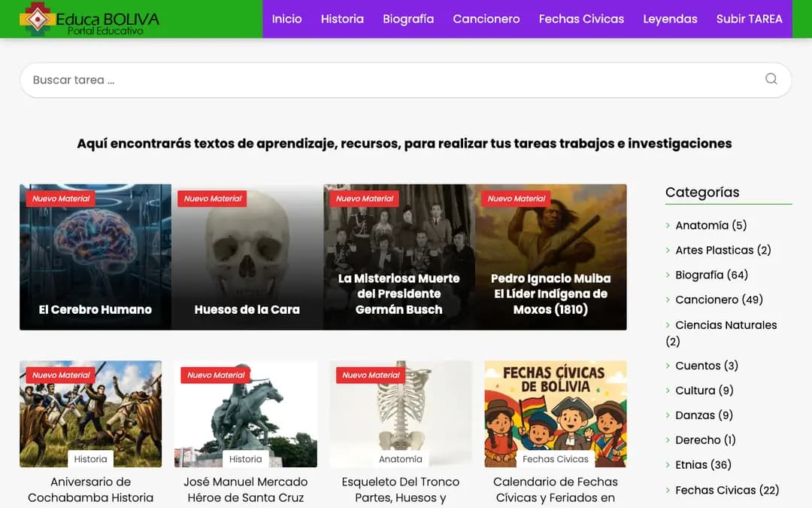Open the Fechas Civicas (22) category

click(727, 490)
